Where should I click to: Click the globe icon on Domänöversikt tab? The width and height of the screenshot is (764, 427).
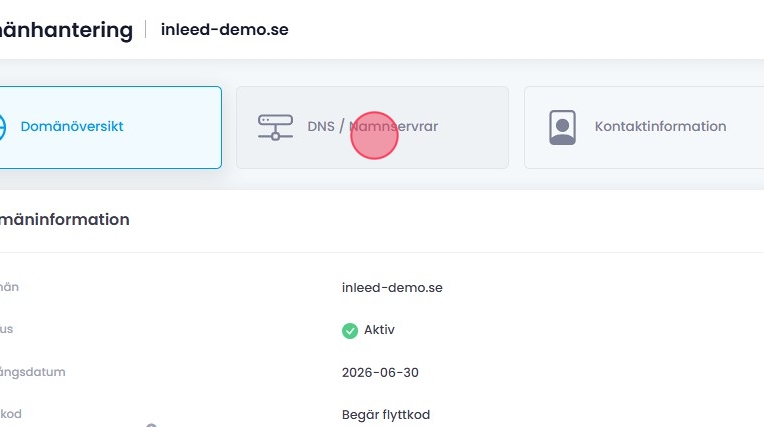pyautogui.click(x=3, y=127)
